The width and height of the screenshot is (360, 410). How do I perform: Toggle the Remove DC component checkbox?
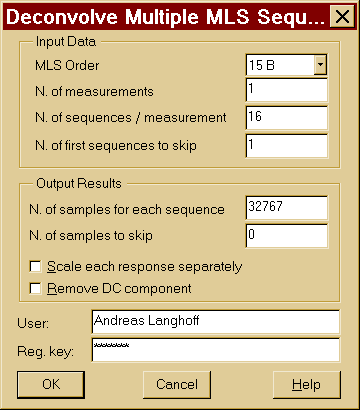tap(35, 288)
